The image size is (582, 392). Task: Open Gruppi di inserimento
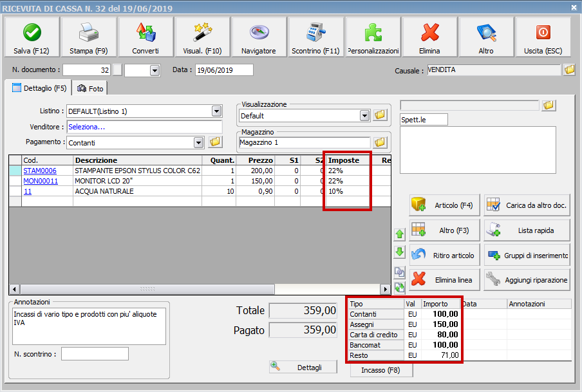(527, 255)
